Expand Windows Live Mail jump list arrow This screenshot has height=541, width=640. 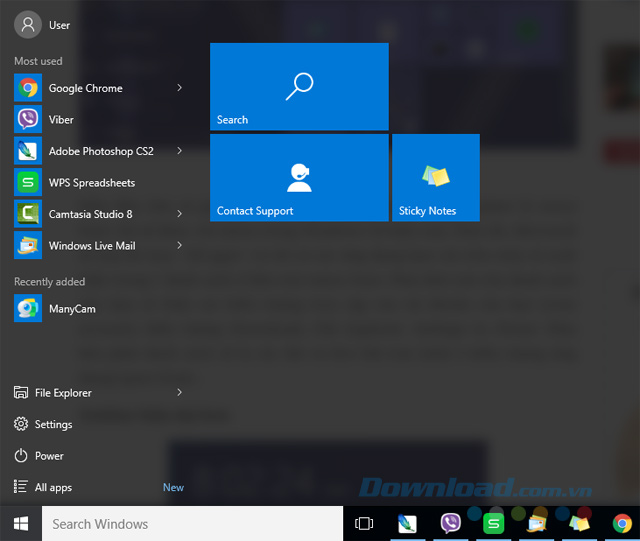click(x=179, y=245)
